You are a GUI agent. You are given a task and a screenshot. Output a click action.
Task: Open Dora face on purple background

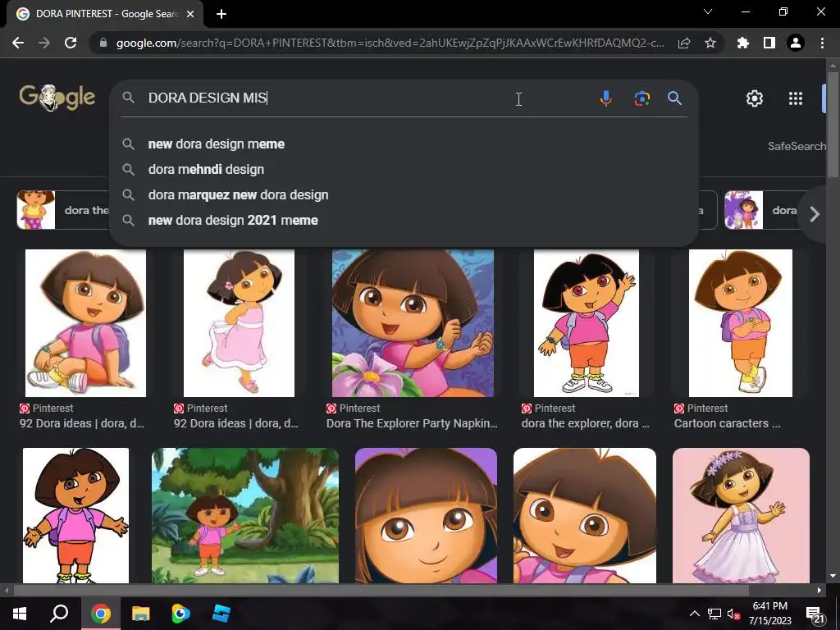[x=426, y=515]
